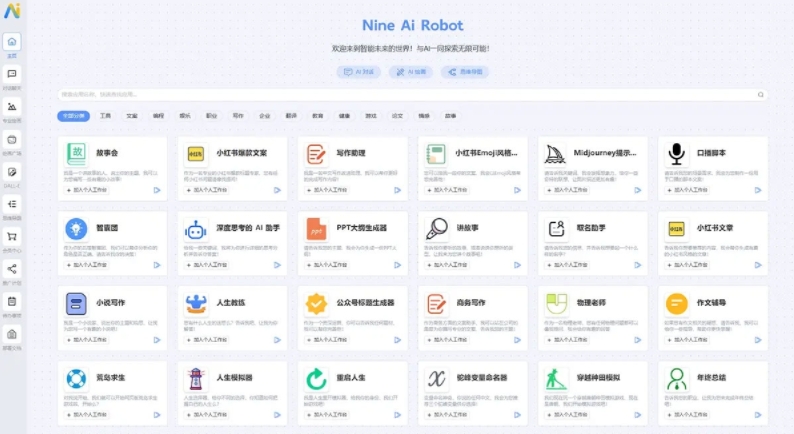The image size is (794, 434).
Task: Click the magnifier icon in search bar
Action: (762, 94)
